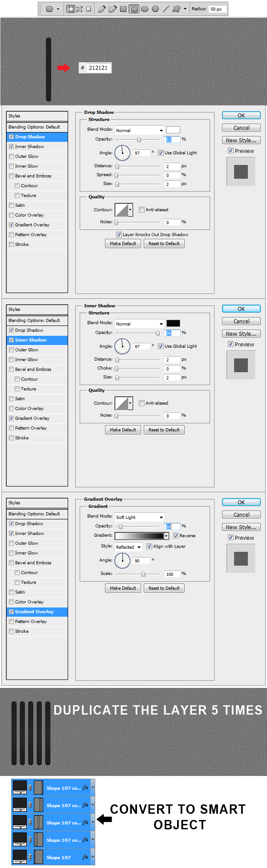Select Gradient Overlay row in Inner Shadow dialog
Viewport: 267px width, 868px height.
pyautogui.click(x=37, y=418)
